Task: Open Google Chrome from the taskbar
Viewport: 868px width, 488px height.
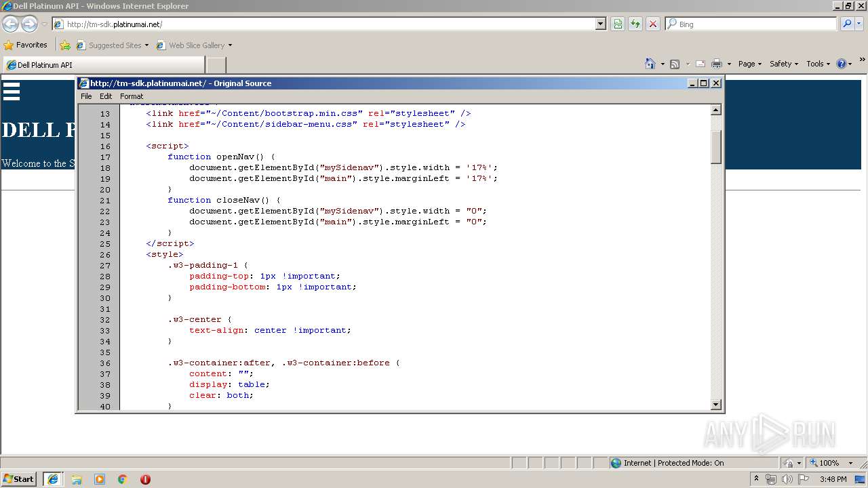Action: coord(123,479)
